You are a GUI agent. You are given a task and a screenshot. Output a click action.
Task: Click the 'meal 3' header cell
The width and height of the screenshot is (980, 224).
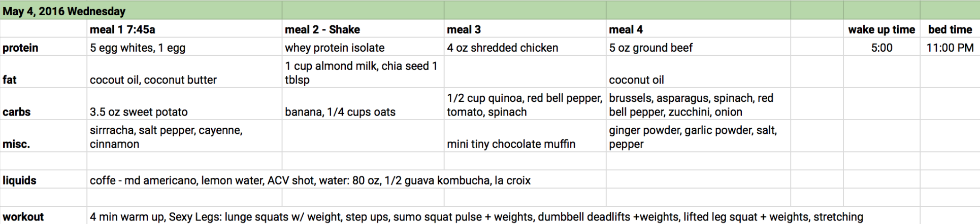pyautogui.click(x=525, y=29)
